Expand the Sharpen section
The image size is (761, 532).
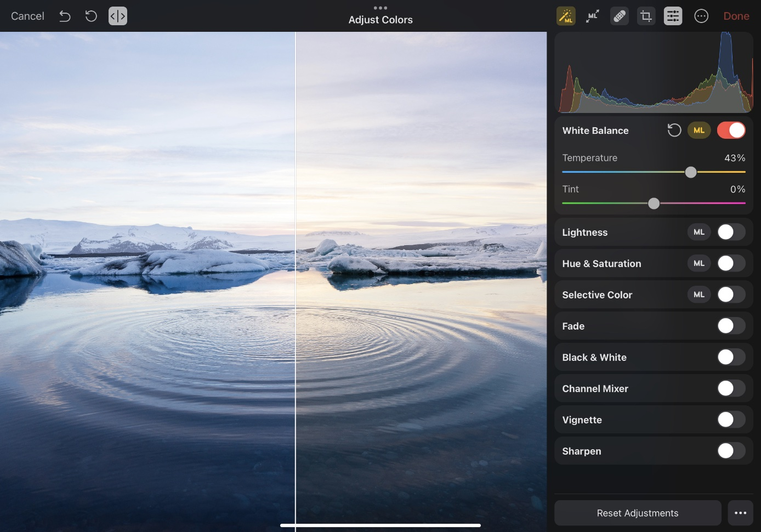581,451
